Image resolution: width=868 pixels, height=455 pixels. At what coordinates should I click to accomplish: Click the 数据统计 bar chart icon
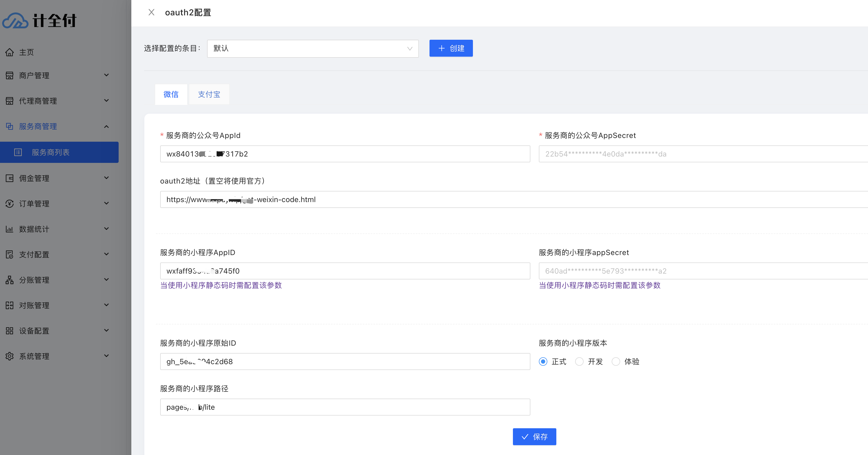tap(10, 229)
